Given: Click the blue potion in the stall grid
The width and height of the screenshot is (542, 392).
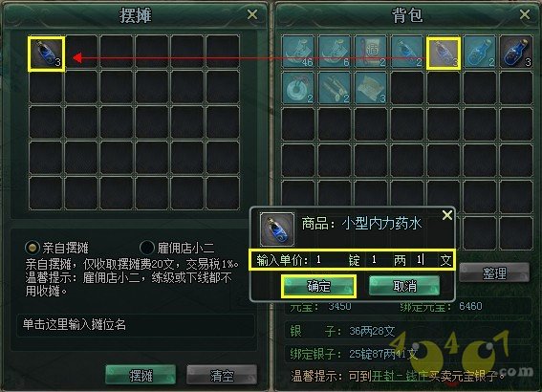Looking at the screenshot, I should 46,54.
